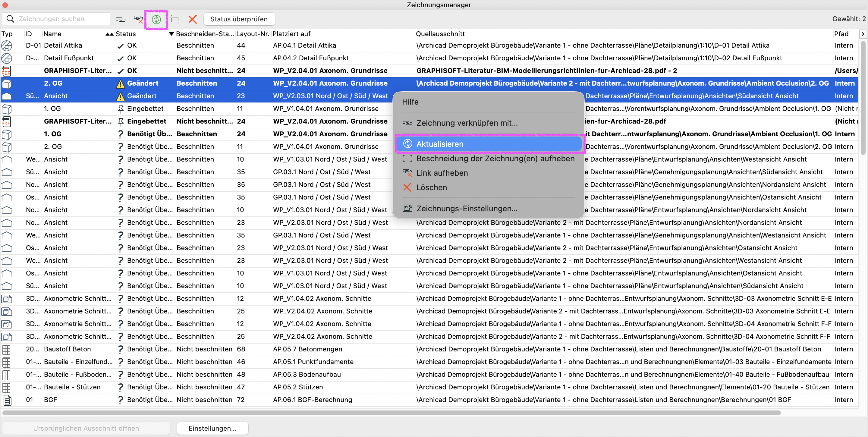Click the link drawing toolbar icon

tap(120, 19)
